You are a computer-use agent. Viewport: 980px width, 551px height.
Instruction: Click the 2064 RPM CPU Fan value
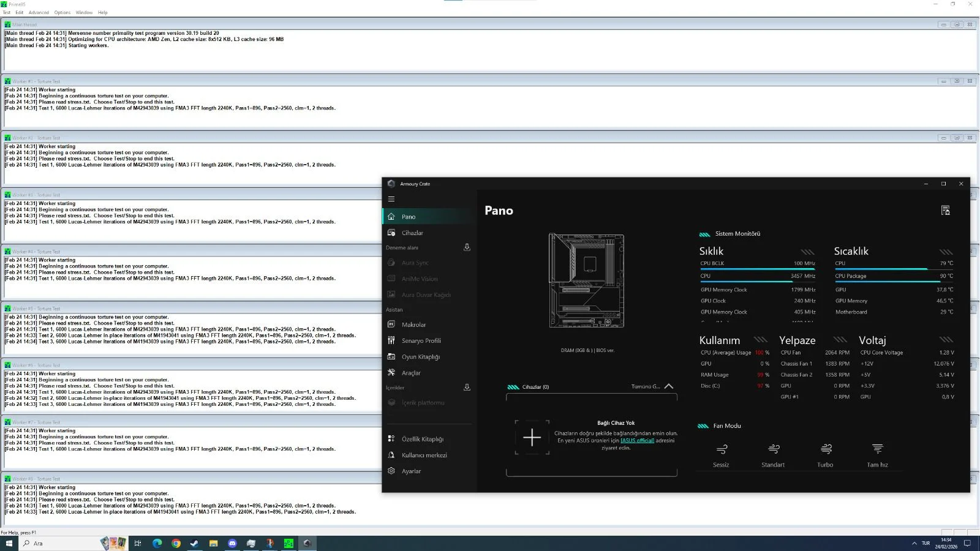(x=837, y=353)
